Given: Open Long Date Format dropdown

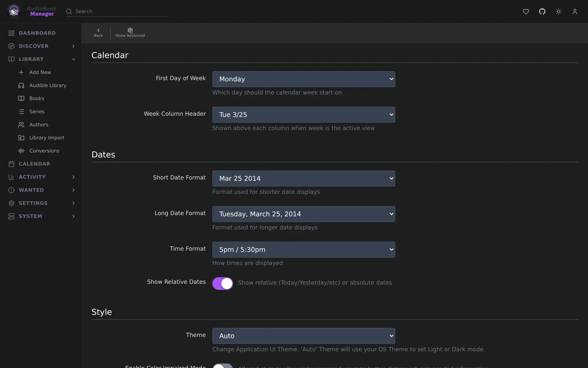Looking at the screenshot, I should point(304,214).
